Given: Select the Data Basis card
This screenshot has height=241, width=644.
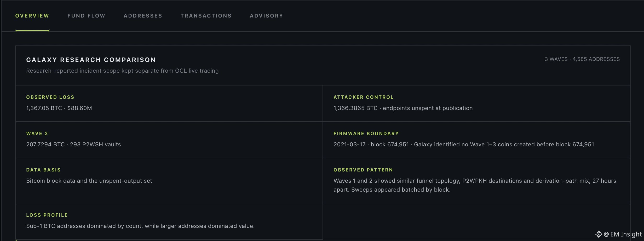Looking at the screenshot, I should tap(169, 180).
